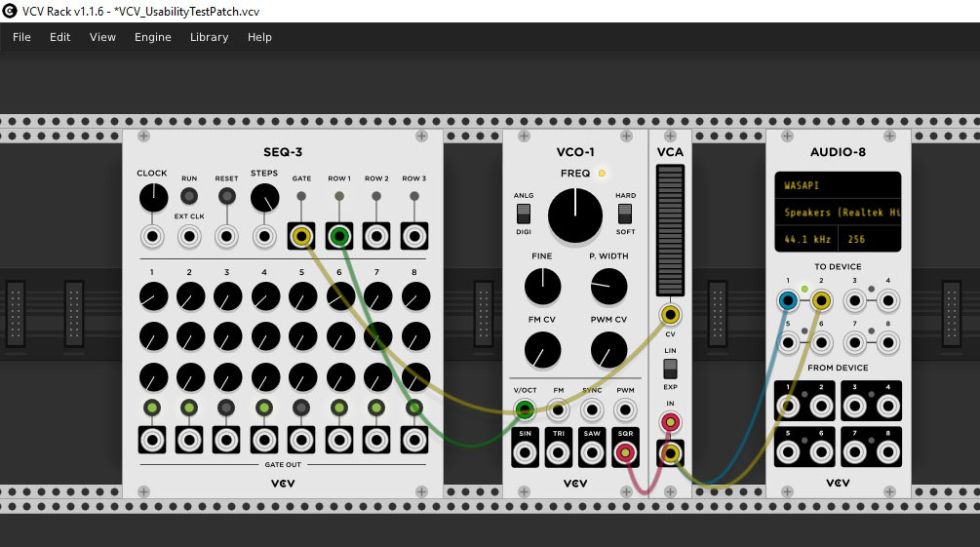Open the Edit menu
The width and height of the screenshot is (980, 547).
(x=60, y=37)
